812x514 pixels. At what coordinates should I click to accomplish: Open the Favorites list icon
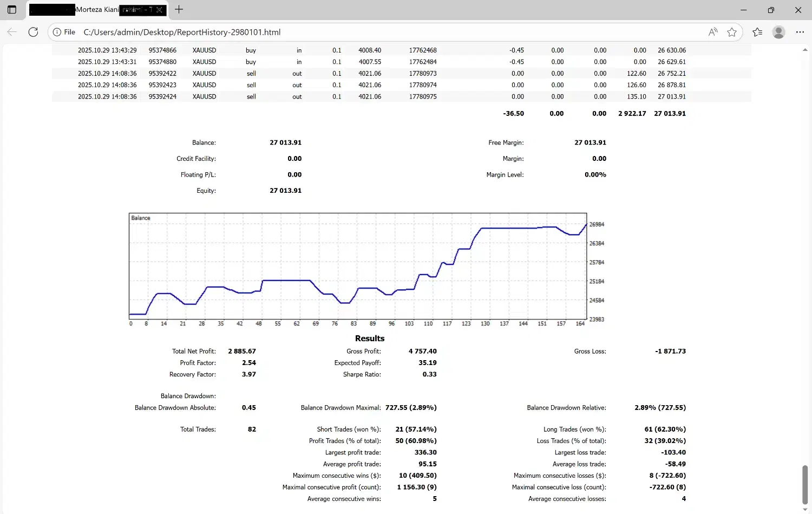pyautogui.click(x=757, y=32)
